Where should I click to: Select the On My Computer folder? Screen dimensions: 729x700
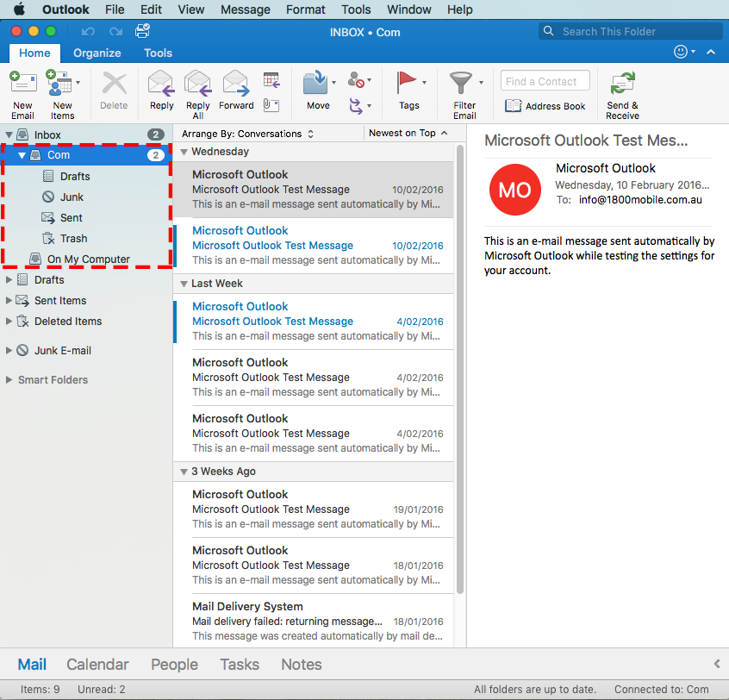point(86,259)
